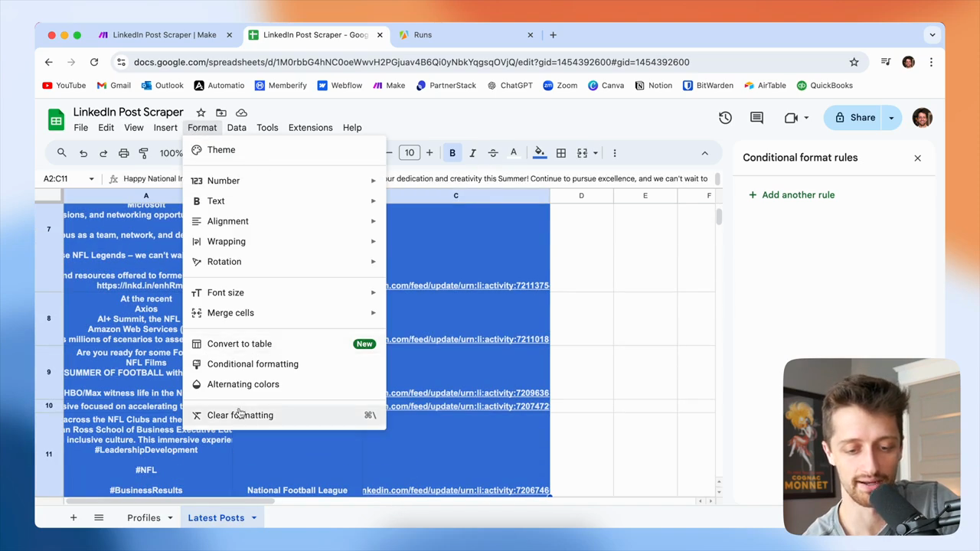Select Alternating colors option
Image resolution: width=980 pixels, height=551 pixels.
point(285,384)
